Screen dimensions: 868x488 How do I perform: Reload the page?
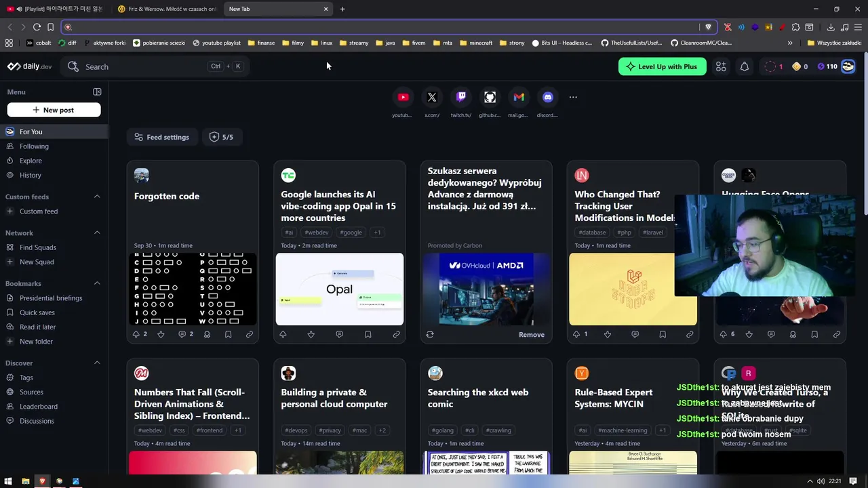[37, 27]
